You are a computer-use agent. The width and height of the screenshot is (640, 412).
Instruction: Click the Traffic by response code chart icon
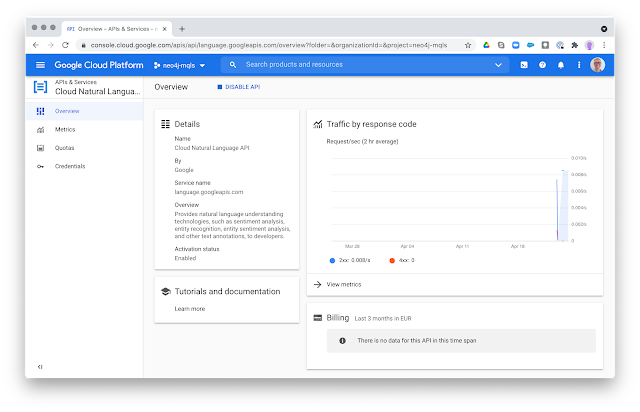coord(318,124)
